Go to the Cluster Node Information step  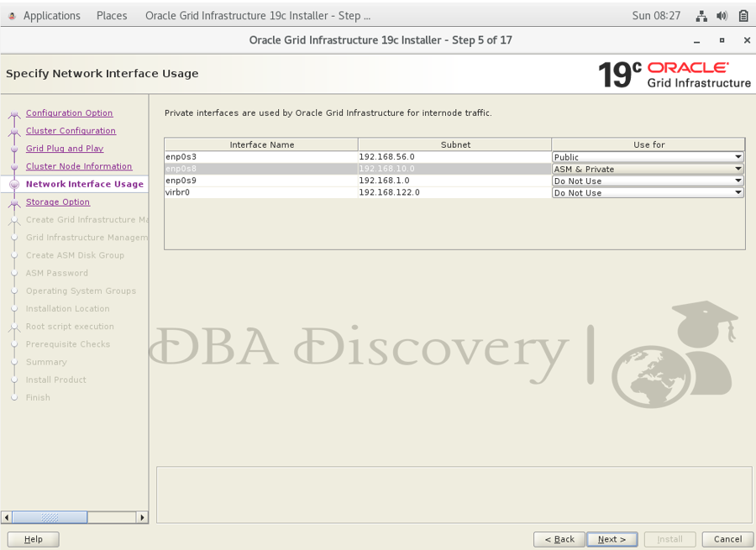tap(79, 166)
